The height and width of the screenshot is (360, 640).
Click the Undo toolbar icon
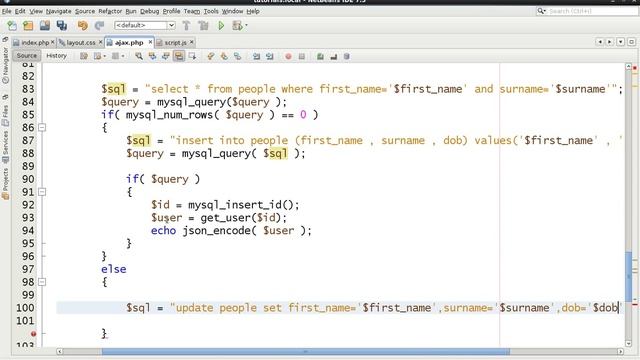pyautogui.click(x=82, y=26)
